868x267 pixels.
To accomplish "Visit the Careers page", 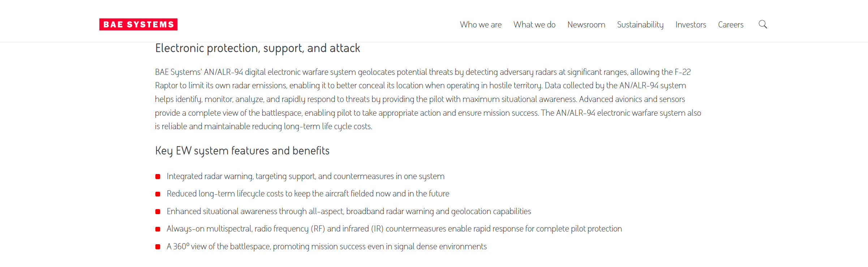I will coord(730,25).
